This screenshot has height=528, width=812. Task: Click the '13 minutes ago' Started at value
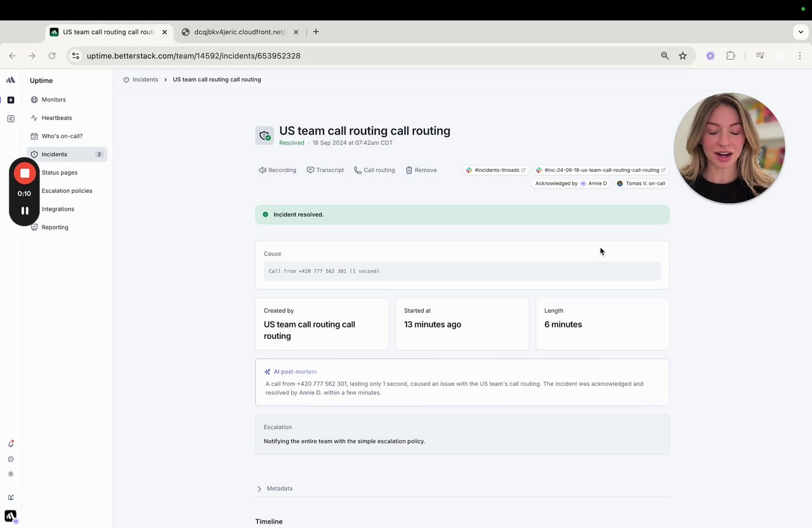click(433, 324)
